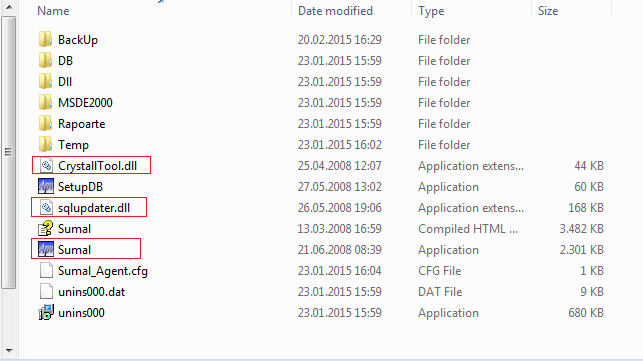Select the DB folder icon
The image size is (643, 361).
pos(46,61)
